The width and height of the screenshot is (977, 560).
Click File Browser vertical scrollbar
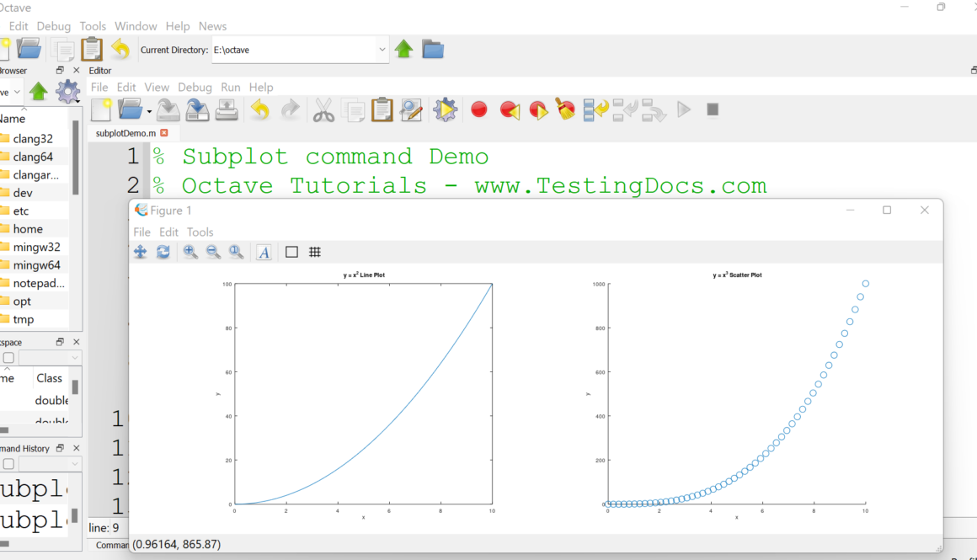(x=76, y=157)
